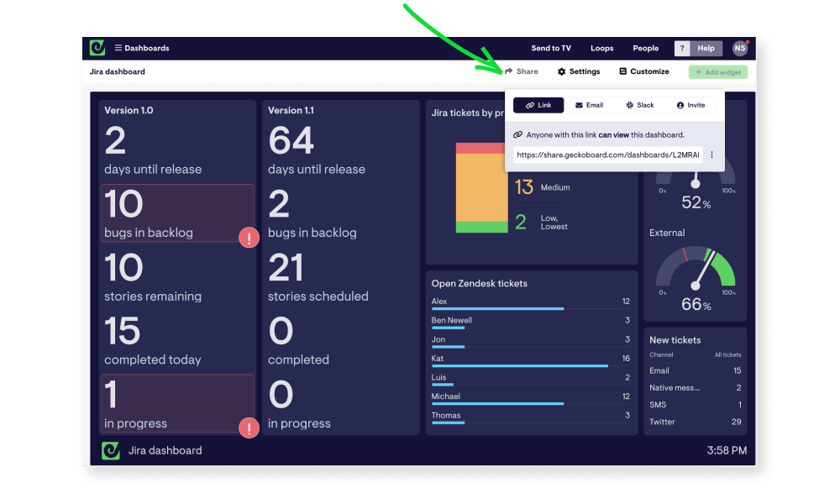
Task: Click the Thomas ticket row
Action: [530, 417]
